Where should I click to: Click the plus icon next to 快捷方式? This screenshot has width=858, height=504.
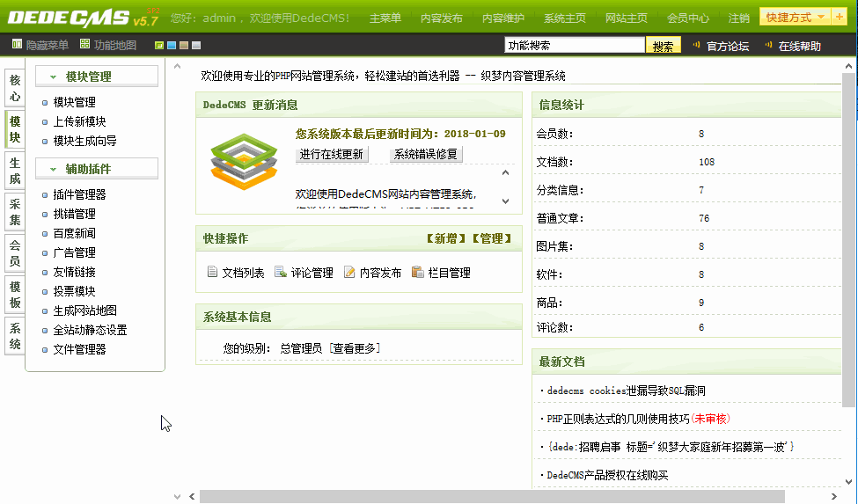click(x=839, y=17)
